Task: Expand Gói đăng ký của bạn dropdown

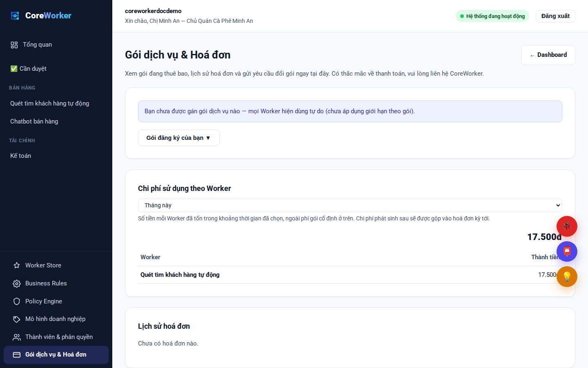Action: click(178, 138)
